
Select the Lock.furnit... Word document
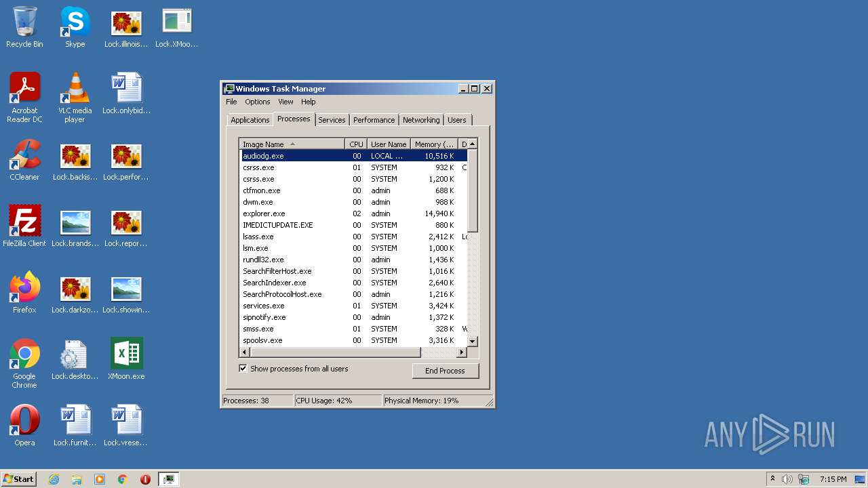tap(75, 426)
